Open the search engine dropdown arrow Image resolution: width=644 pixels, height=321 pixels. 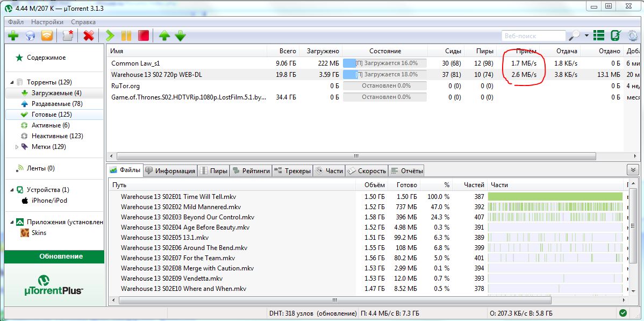tap(586, 36)
